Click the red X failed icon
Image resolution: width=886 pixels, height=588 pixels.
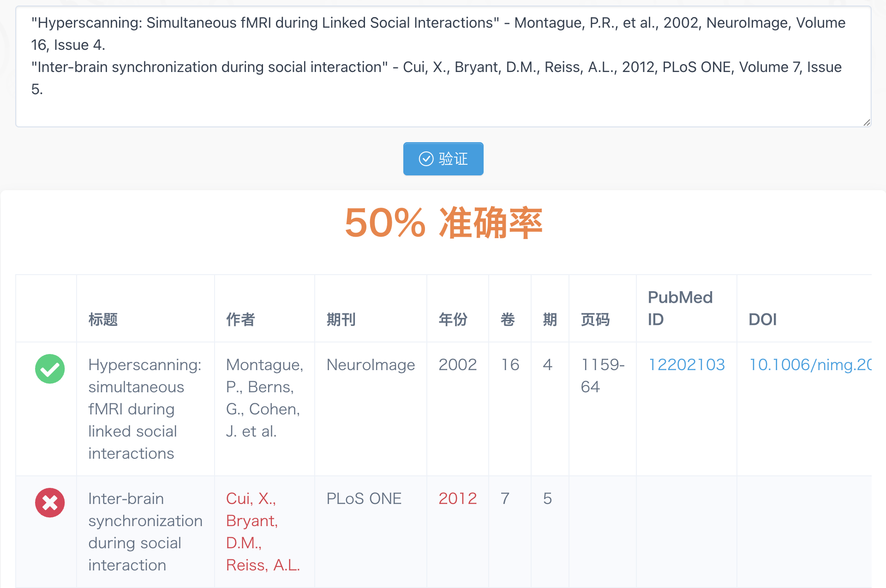(50, 503)
